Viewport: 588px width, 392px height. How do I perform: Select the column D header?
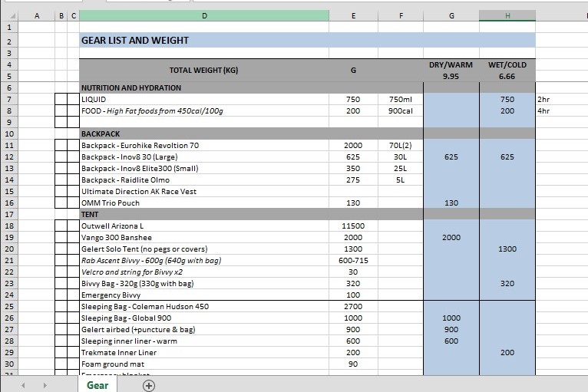(204, 15)
